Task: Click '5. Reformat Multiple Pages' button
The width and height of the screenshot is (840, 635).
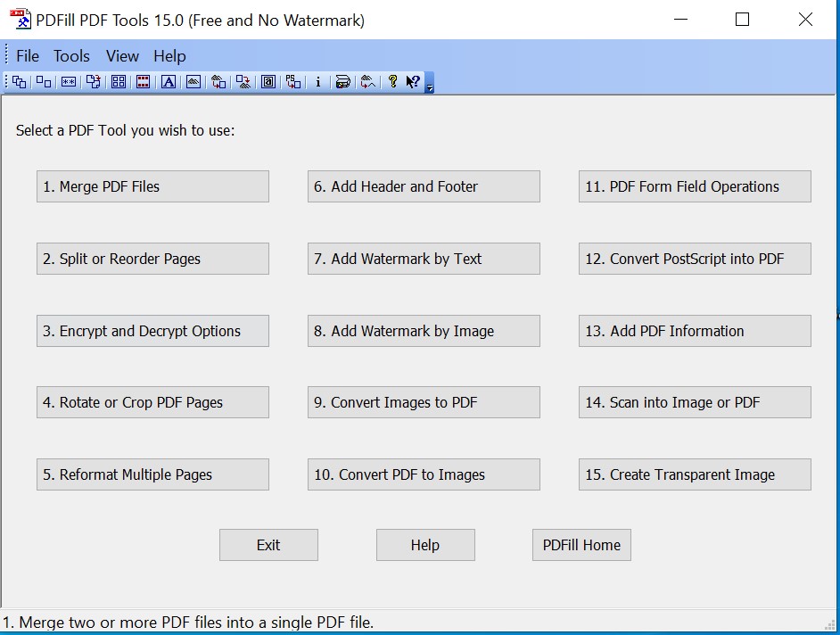Action: pos(152,474)
